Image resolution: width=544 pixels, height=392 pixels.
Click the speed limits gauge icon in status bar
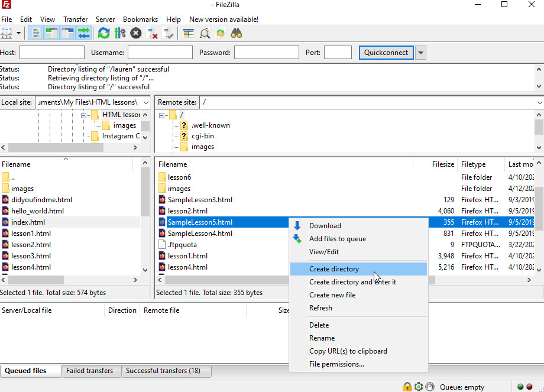(x=430, y=387)
